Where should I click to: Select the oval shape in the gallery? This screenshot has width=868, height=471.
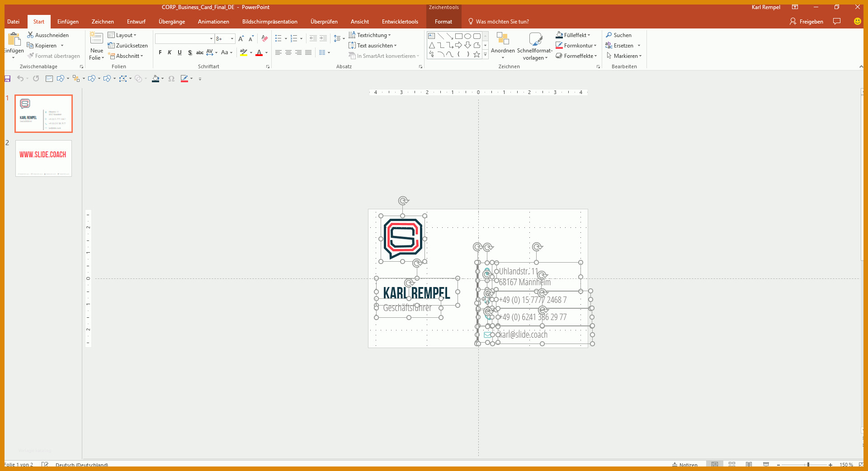[x=467, y=36]
